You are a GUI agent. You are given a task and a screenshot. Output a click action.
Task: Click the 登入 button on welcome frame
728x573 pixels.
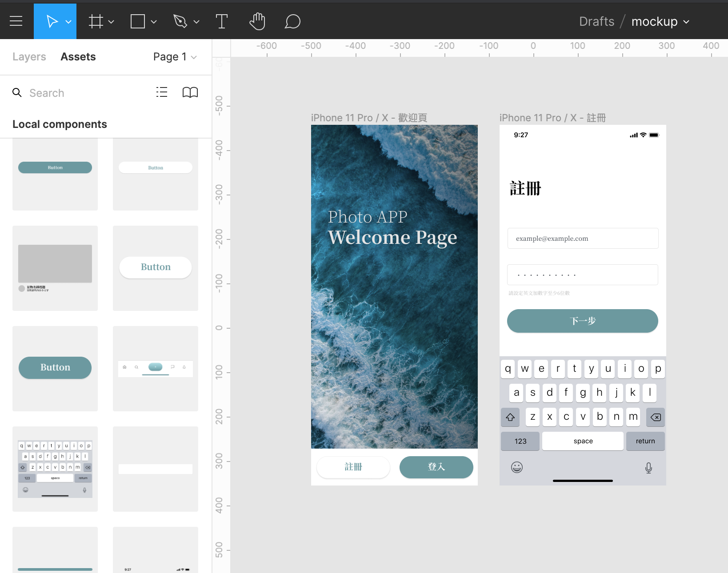click(436, 467)
